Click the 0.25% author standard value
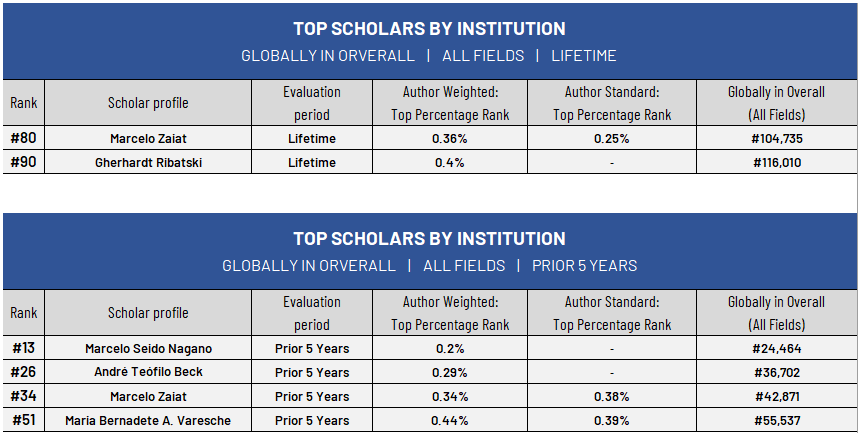861x435 pixels. click(x=612, y=138)
